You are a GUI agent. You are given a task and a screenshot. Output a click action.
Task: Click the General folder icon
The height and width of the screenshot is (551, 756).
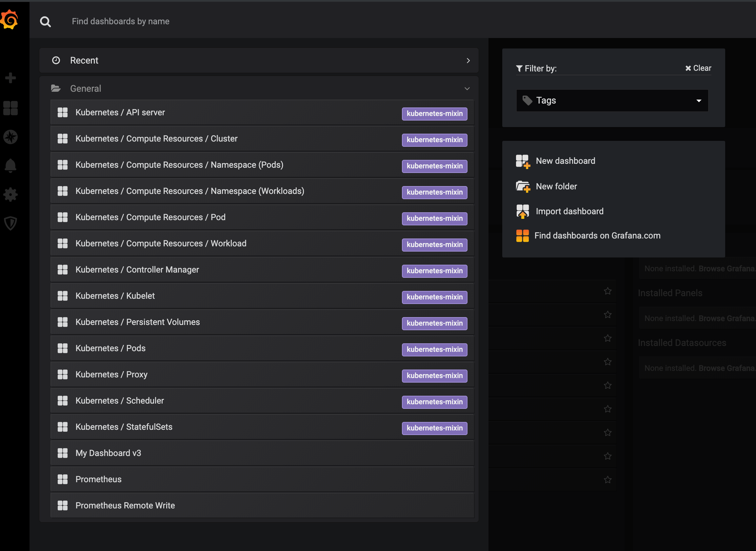coord(56,88)
